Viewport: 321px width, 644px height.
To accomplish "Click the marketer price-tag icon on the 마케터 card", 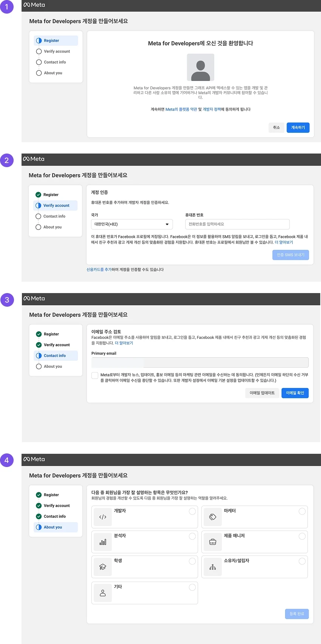I will [213, 517].
